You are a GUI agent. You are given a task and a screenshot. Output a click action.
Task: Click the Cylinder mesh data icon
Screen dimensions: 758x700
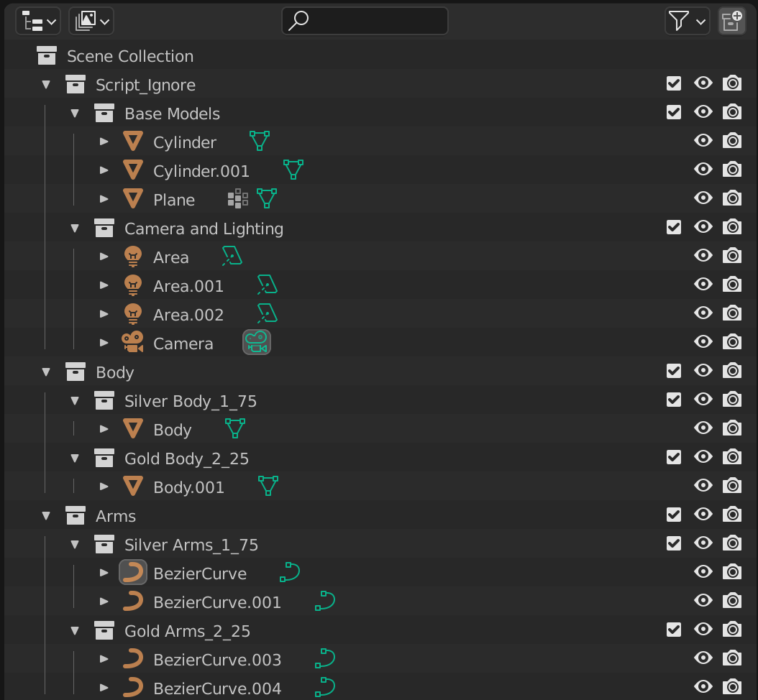pos(260,141)
